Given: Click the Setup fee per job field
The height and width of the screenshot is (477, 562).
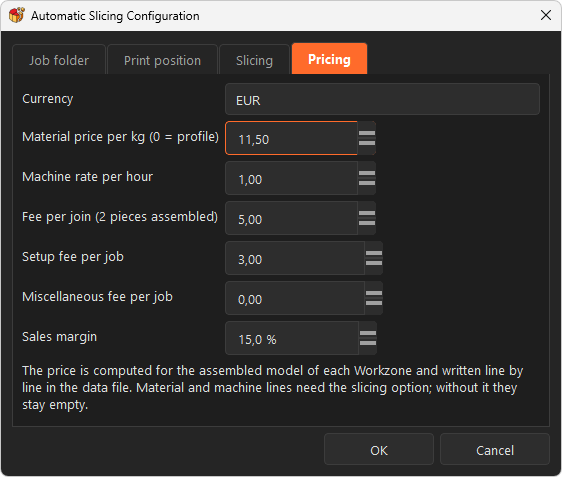Looking at the screenshot, I should [295, 258].
